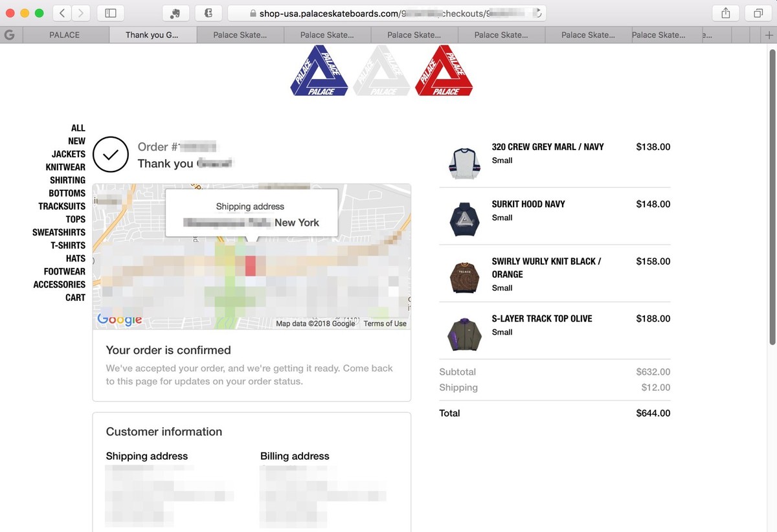Viewport: 777px width, 532px height.
Task: Click the $188.00 price
Action: click(x=653, y=318)
